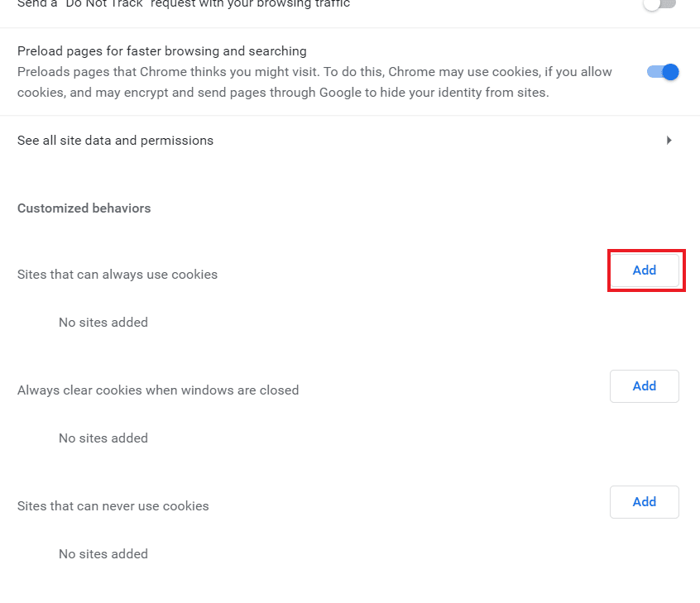
Task: Click No sites added under never use cookies
Action: (x=103, y=553)
